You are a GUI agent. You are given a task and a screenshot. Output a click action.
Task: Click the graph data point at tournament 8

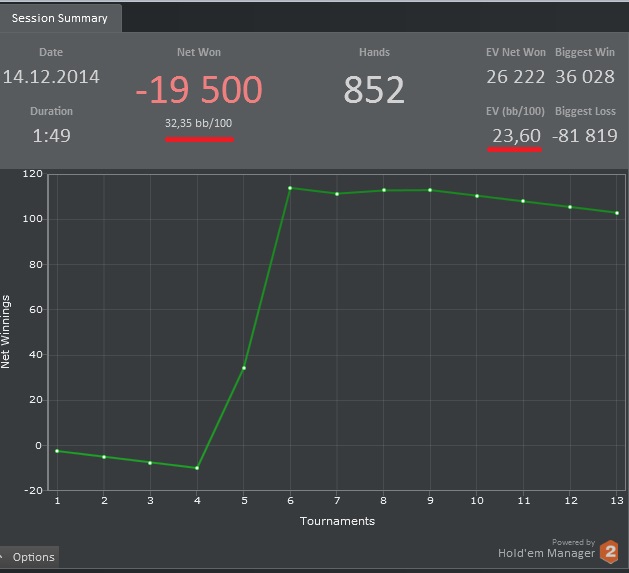[x=384, y=190]
